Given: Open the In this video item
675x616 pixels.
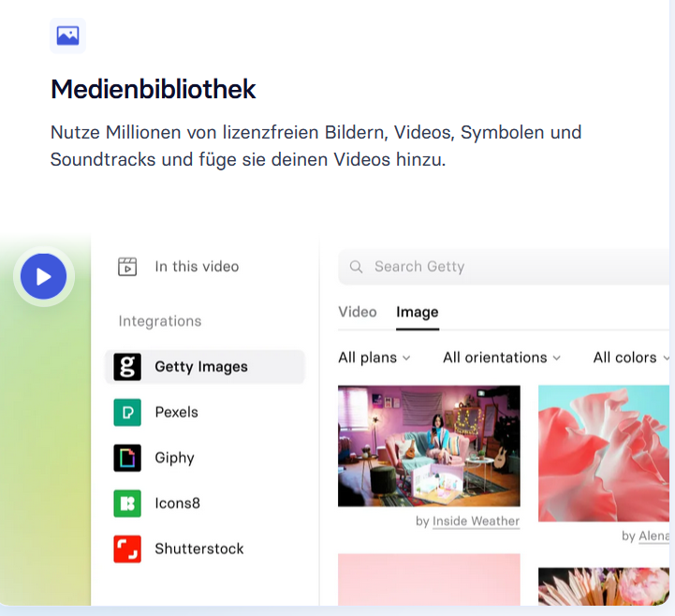Looking at the screenshot, I should coord(197,267).
